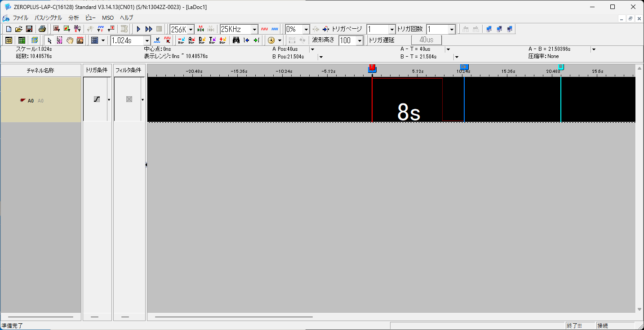Toggle the A0 filter condition cell
Screen dimensions: 644x330
pos(129,99)
